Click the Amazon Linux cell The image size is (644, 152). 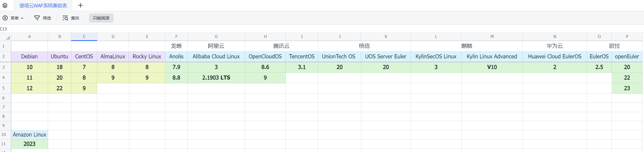[30, 135]
